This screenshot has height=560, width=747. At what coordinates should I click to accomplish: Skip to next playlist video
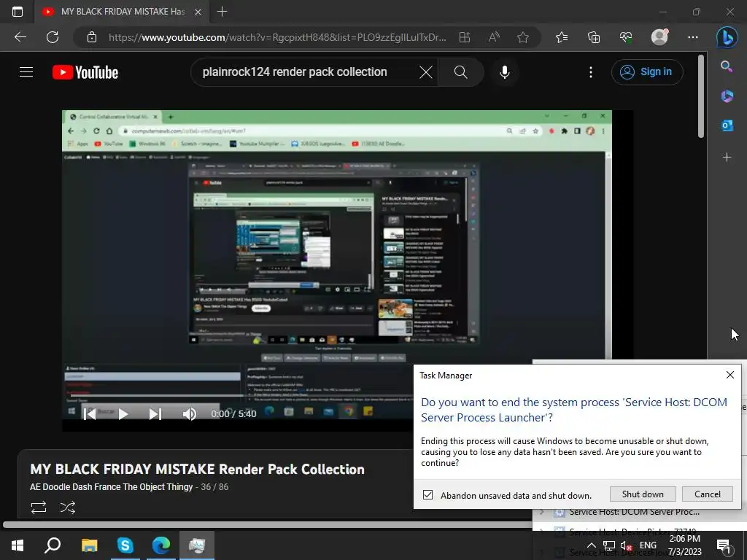tap(155, 414)
